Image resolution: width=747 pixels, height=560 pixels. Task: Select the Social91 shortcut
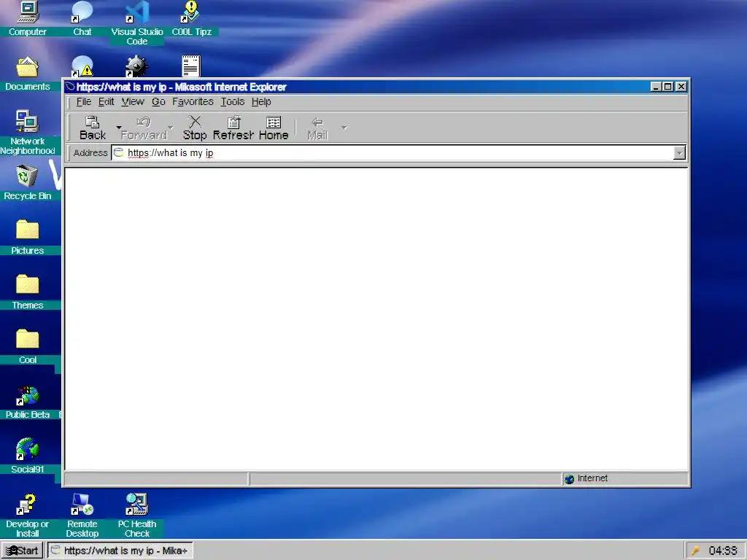(x=28, y=456)
